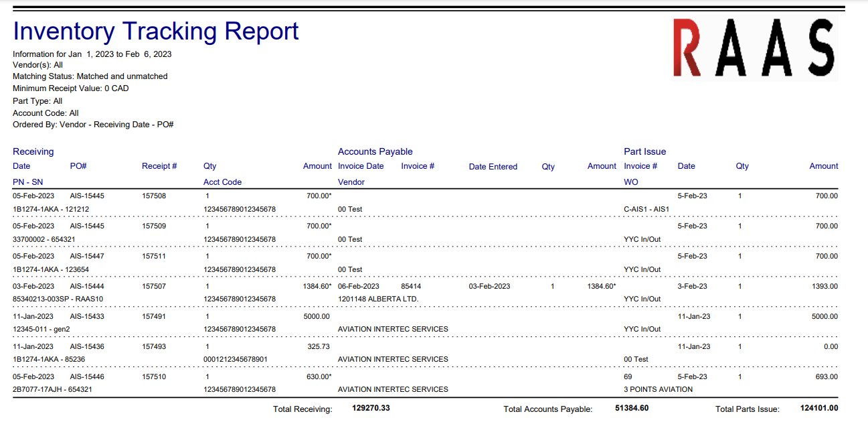Open receipt number 157491
Screen dimensions: 868x422
coord(154,316)
